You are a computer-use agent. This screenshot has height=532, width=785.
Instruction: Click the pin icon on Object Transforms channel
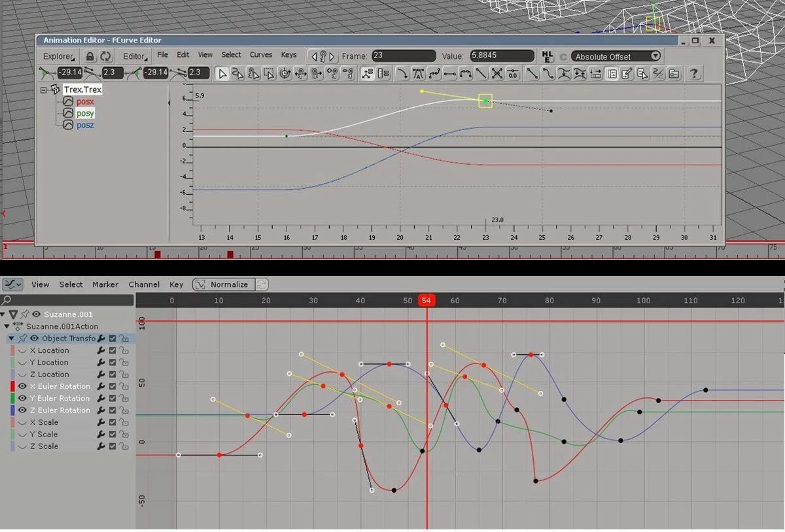tap(22, 339)
